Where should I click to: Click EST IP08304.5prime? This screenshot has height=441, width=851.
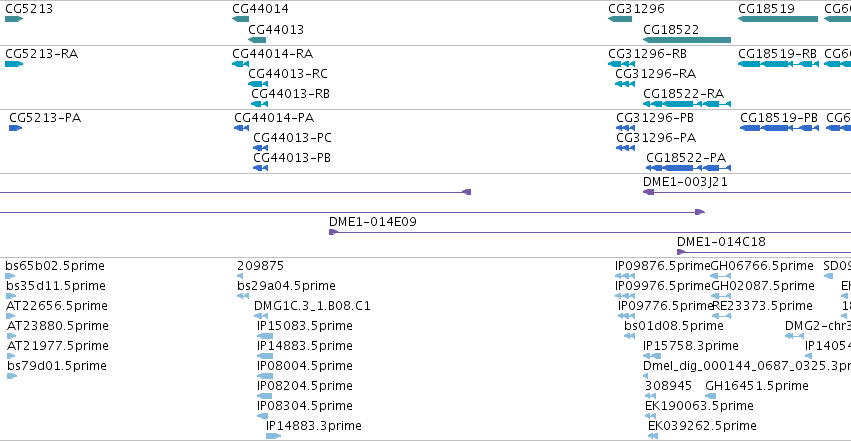(x=304, y=406)
